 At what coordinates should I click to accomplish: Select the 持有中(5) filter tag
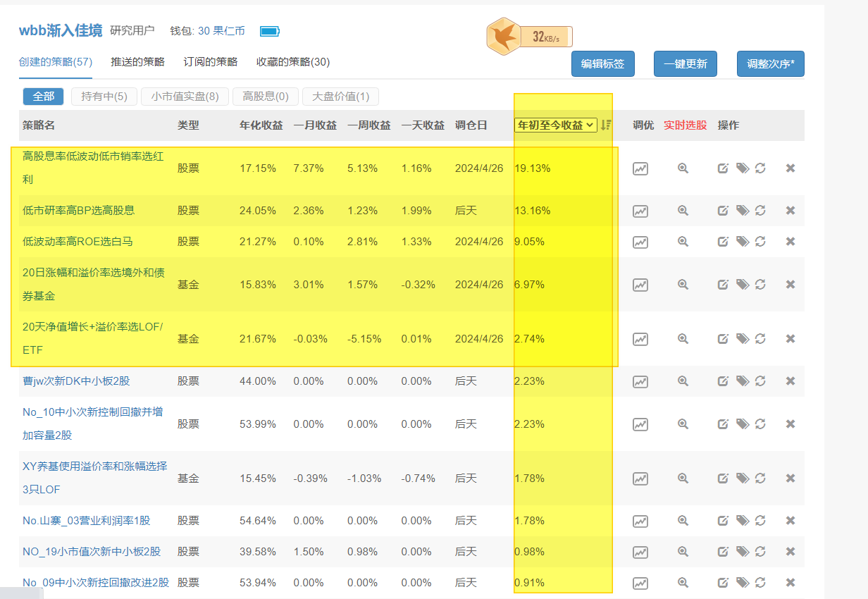click(x=104, y=97)
